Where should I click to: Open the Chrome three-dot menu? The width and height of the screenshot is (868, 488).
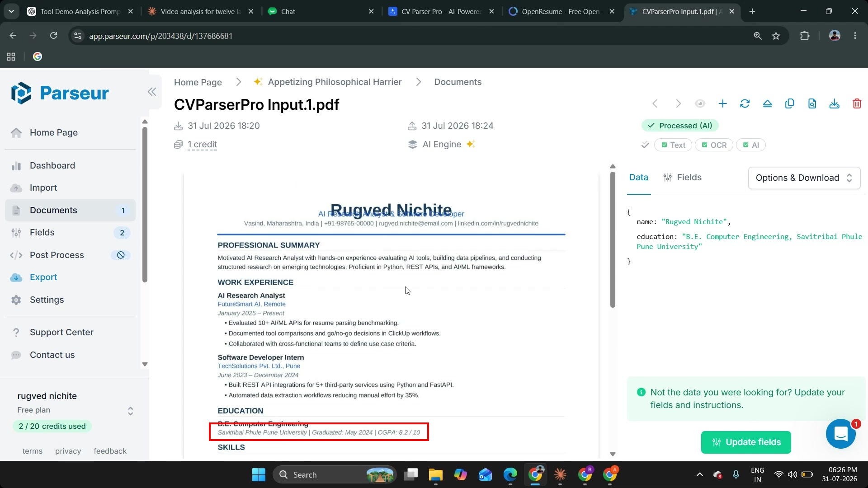coord(855,36)
